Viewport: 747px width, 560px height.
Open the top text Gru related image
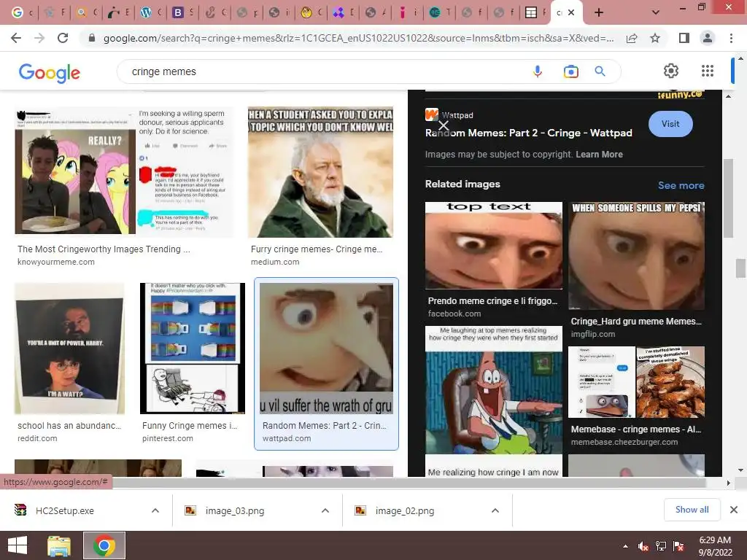494,245
